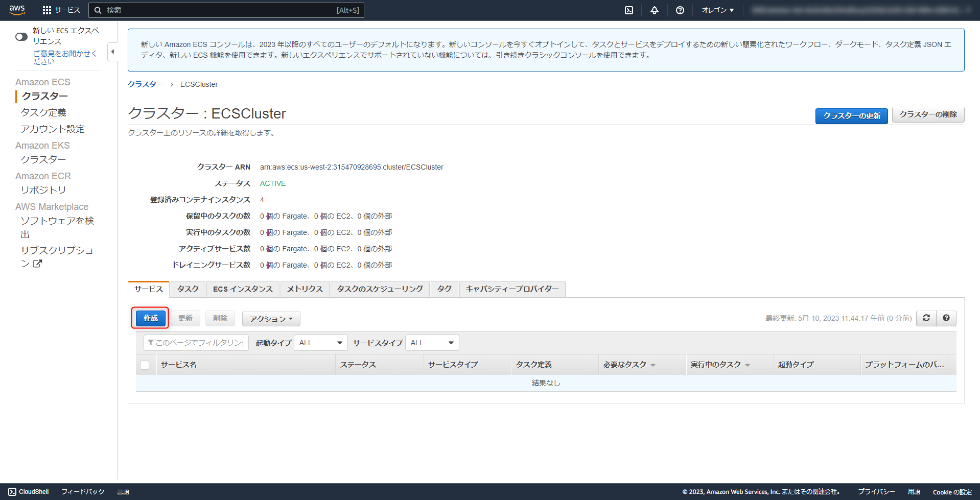Open the アクション dropdown
Image resolution: width=980 pixels, height=500 pixels.
[271, 318]
